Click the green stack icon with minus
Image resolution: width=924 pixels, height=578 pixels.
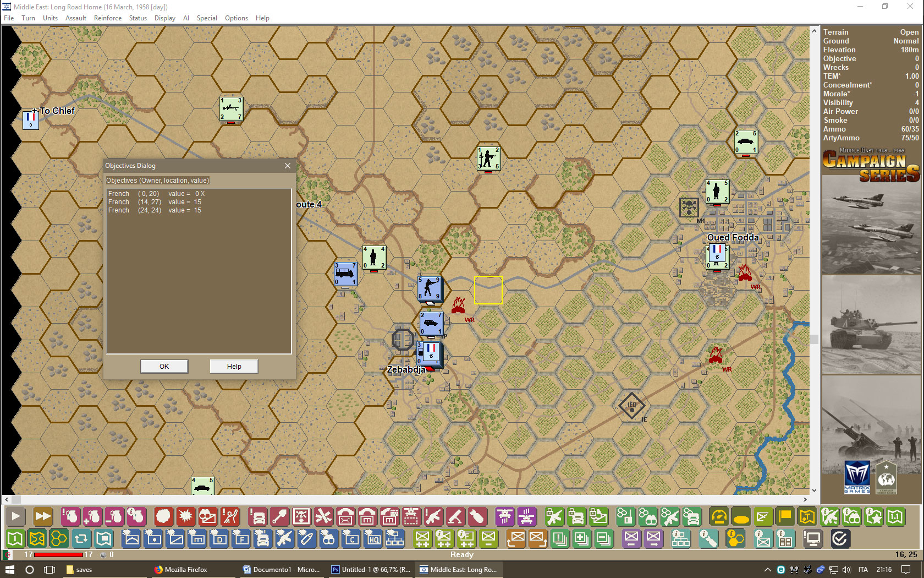click(604, 538)
